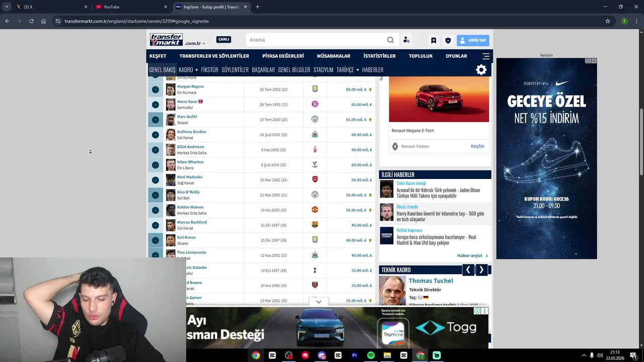Open the bookmark watchlist icon
The width and height of the screenshot is (644, 362).
tap(434, 40)
